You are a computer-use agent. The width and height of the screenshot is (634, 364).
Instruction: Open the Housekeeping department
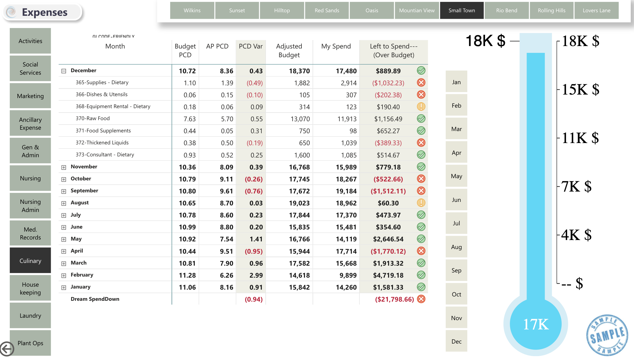(30, 288)
